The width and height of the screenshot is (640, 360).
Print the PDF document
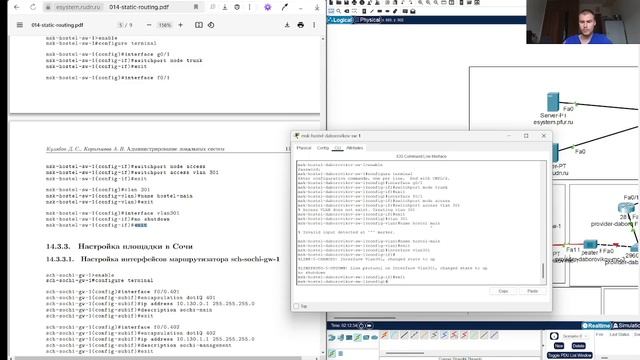point(301,25)
